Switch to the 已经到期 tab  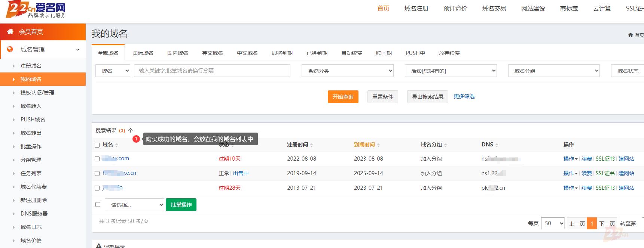(317, 53)
